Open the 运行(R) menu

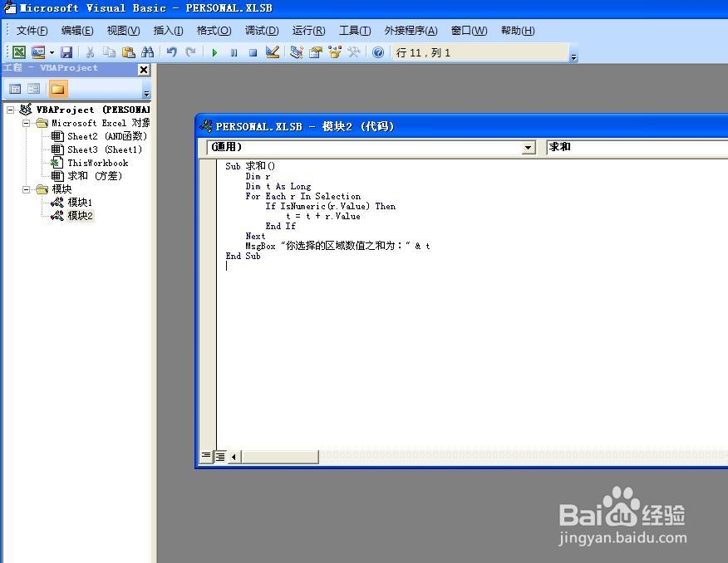pyautogui.click(x=308, y=31)
